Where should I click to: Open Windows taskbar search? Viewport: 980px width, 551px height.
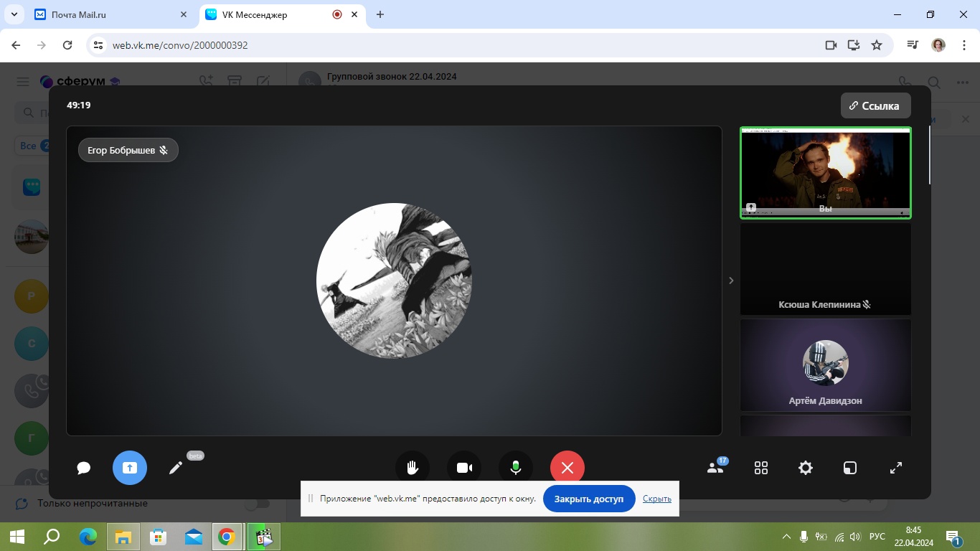52,537
